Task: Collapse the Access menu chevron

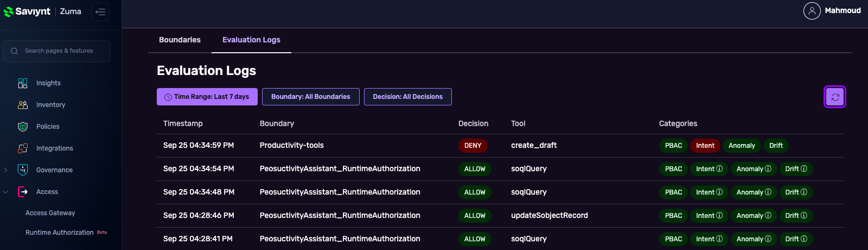Action: pyautogui.click(x=5, y=192)
